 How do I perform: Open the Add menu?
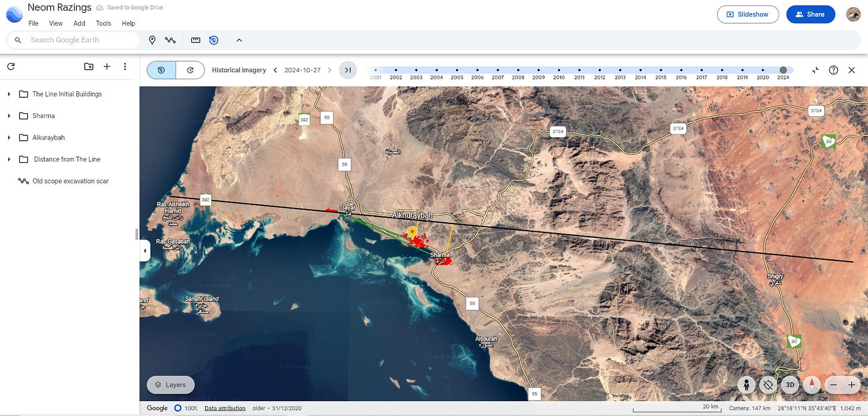(x=79, y=23)
